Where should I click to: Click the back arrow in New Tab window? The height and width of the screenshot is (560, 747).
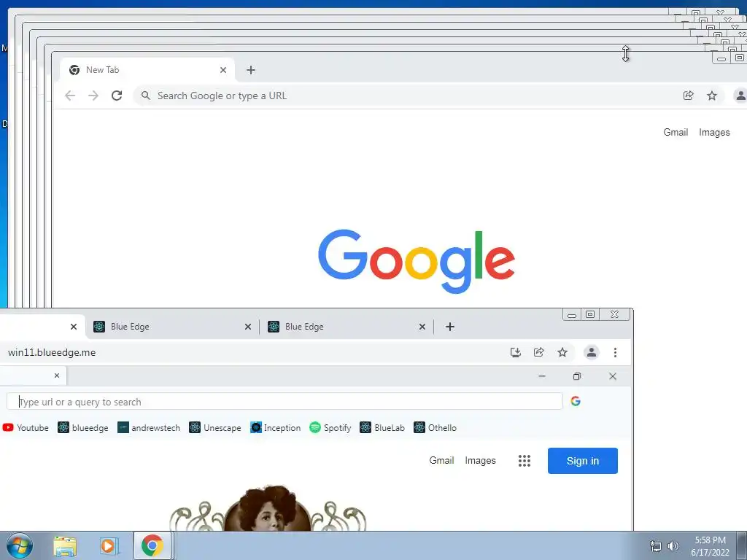[x=70, y=96]
